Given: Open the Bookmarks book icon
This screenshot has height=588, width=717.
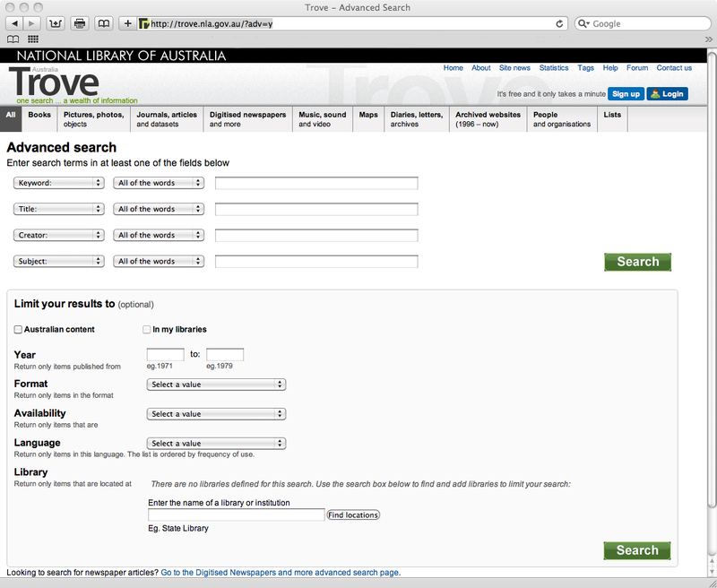Looking at the screenshot, I should coord(102,23).
